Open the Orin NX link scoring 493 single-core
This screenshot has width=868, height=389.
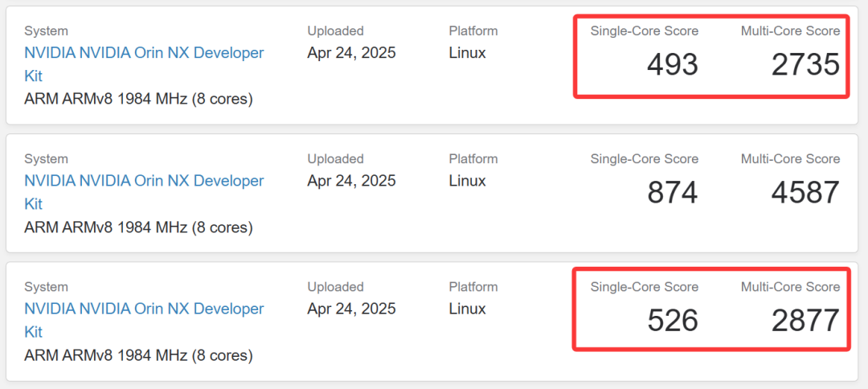point(144,64)
